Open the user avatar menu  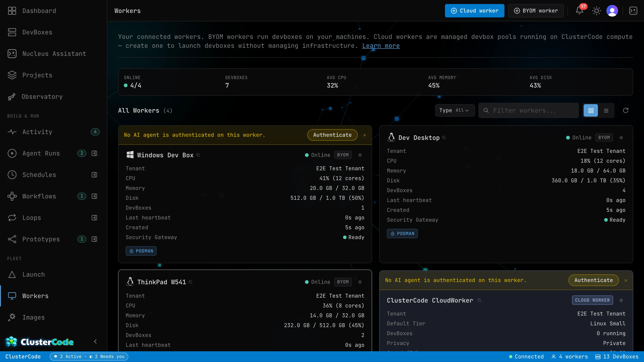point(612,11)
